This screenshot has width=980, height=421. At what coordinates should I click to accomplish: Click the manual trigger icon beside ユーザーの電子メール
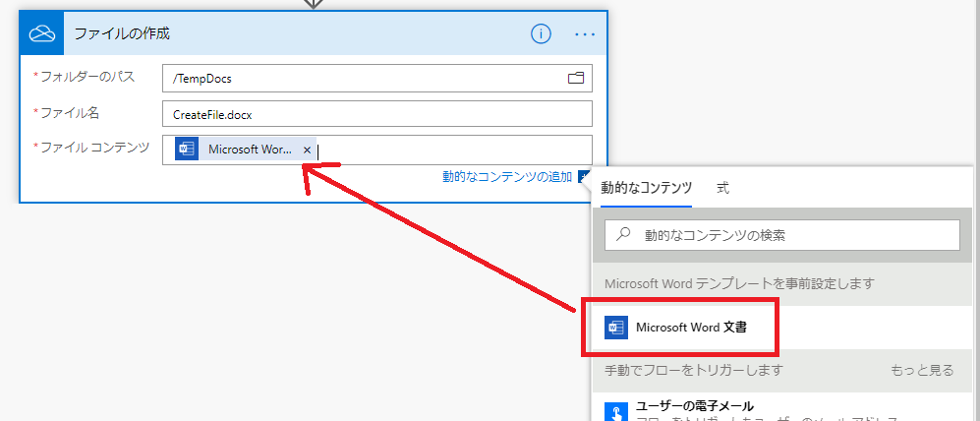tap(616, 411)
